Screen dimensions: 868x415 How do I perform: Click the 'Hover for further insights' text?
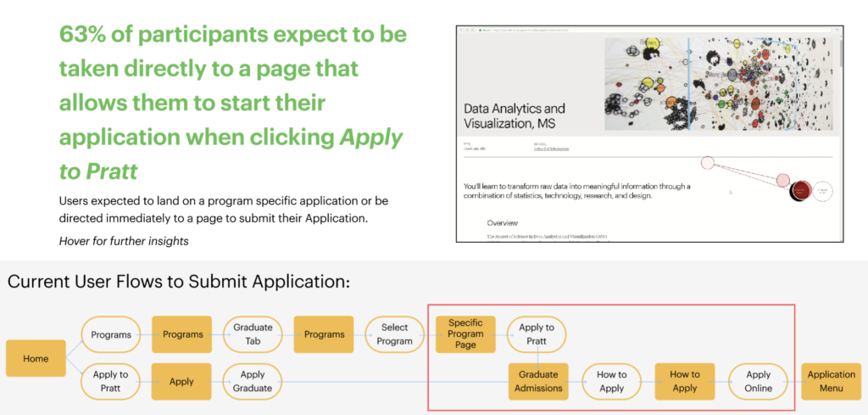124,242
